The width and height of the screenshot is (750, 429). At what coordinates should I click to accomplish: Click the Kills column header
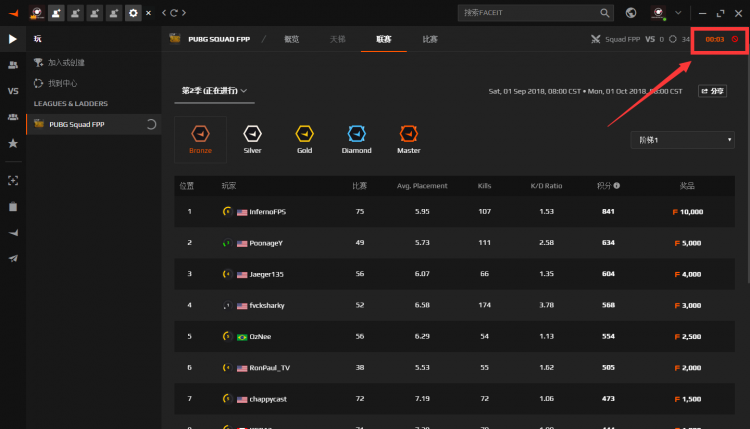pyautogui.click(x=484, y=186)
